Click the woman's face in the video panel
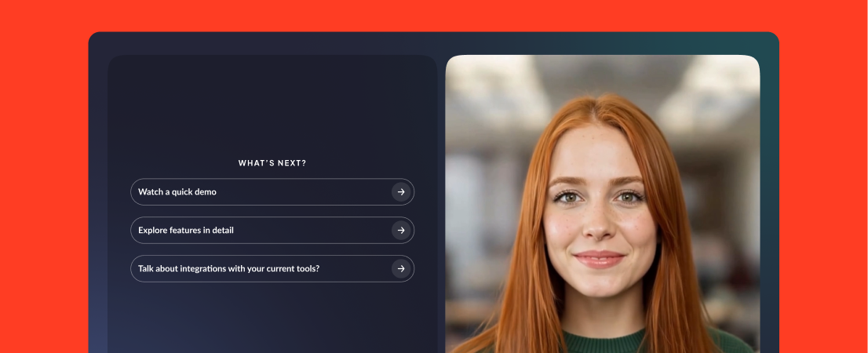 pos(599,216)
